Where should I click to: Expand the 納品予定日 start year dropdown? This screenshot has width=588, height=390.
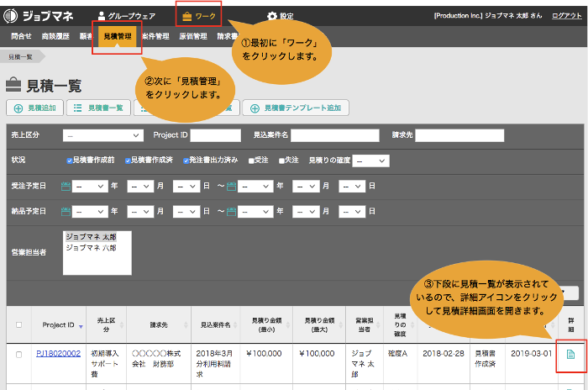tap(90, 212)
